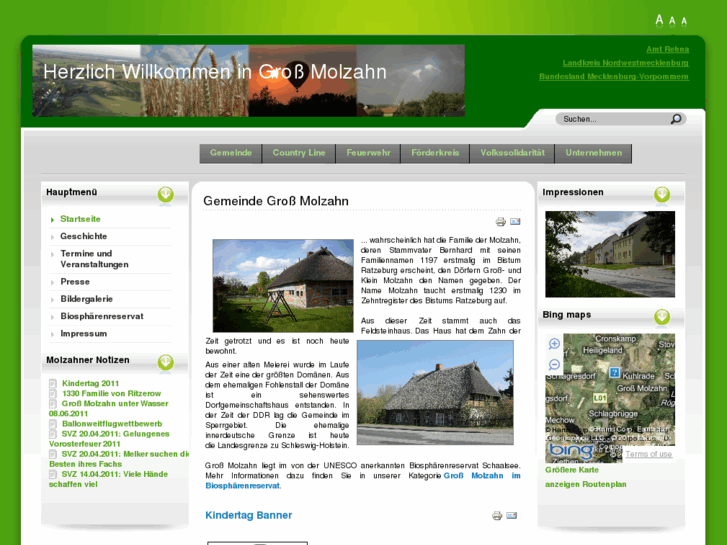Open Termine und Veranstaltungen page
This screenshot has width=727, height=545.
click(x=94, y=259)
